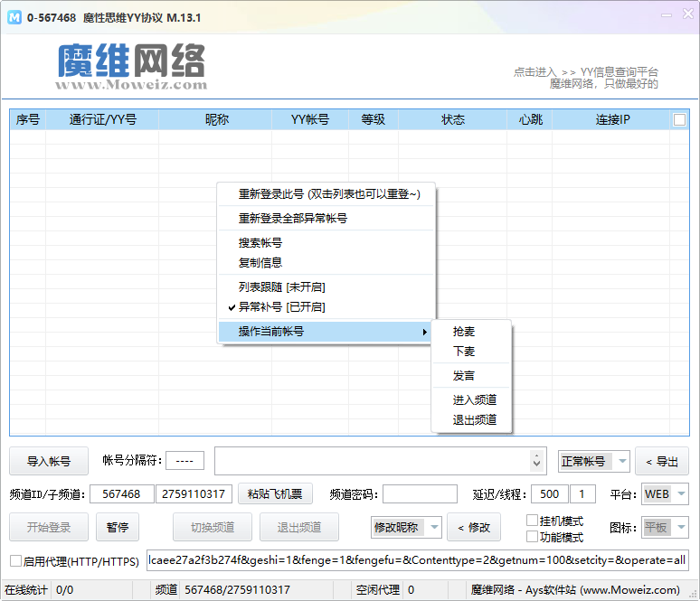Click the 空闲代理 status entry
Image resolution: width=700 pixels, height=601 pixels.
(385, 590)
